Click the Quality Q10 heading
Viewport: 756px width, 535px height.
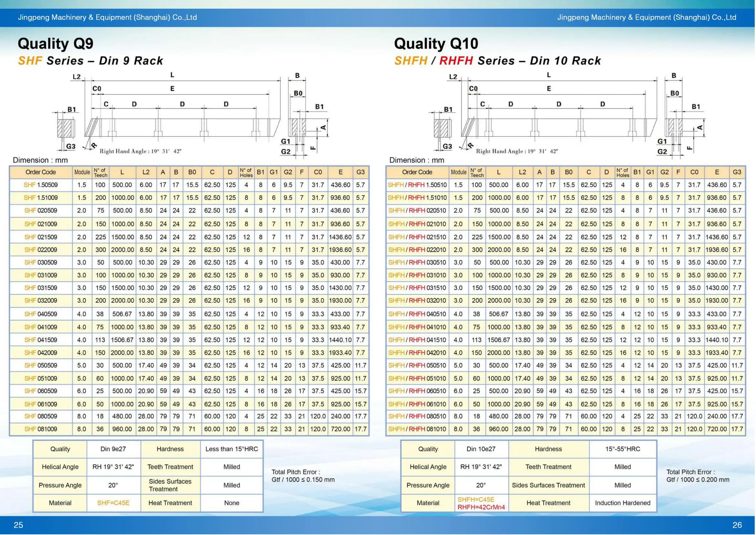[x=436, y=43]
